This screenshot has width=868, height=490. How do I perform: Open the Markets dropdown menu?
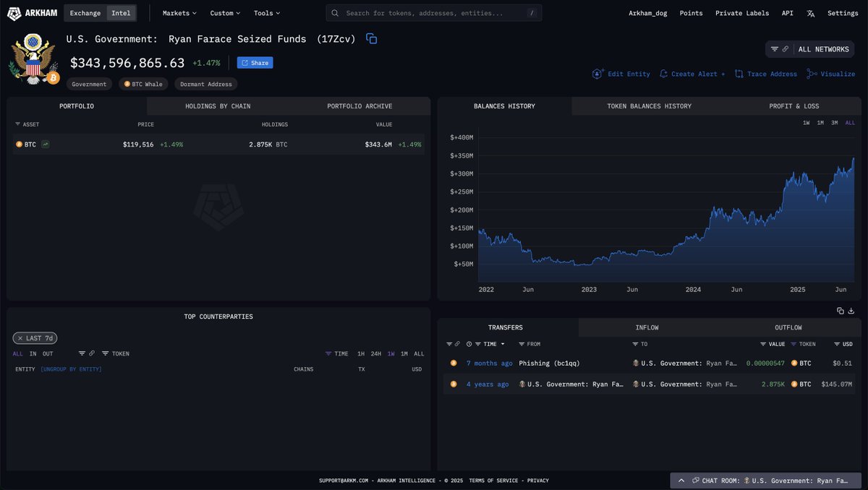click(x=179, y=13)
